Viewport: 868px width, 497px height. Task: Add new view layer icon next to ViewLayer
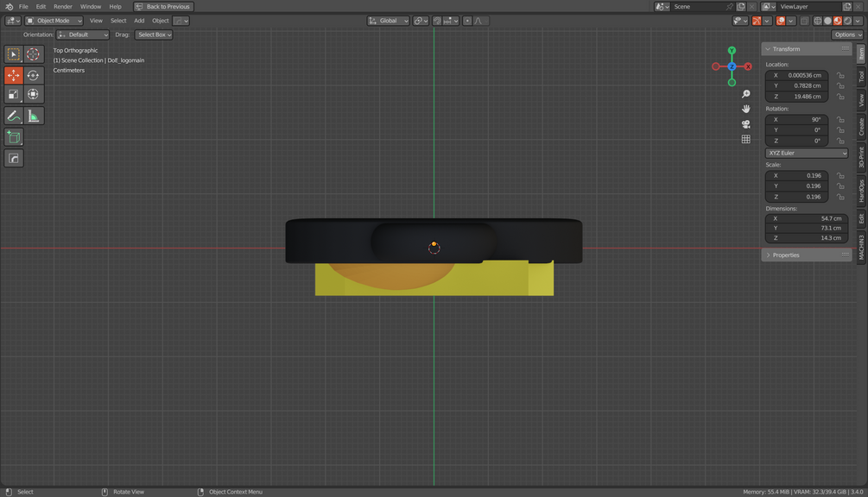(847, 7)
